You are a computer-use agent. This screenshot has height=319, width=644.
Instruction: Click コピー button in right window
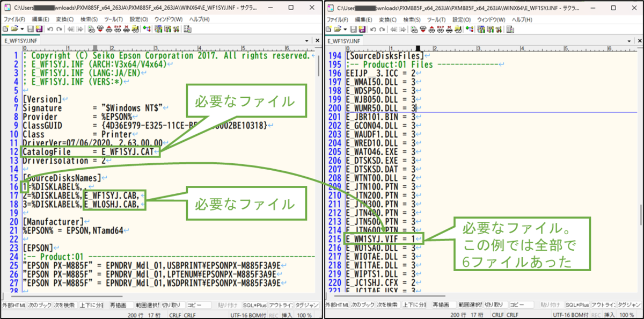[x=523, y=305]
